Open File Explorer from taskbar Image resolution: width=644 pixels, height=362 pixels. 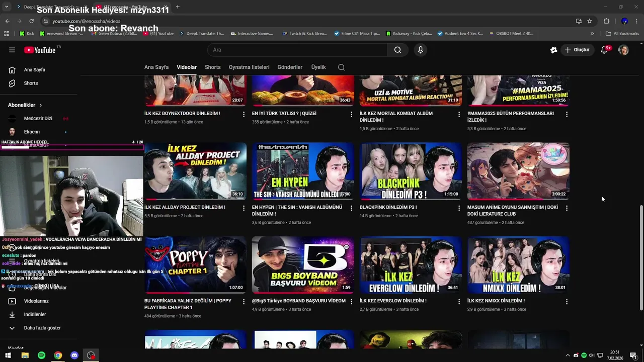click(25, 355)
